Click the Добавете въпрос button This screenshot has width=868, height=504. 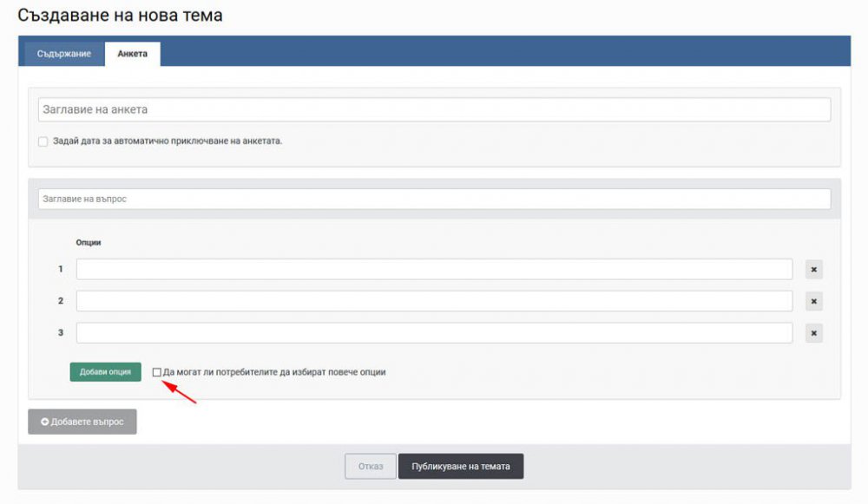(x=82, y=422)
